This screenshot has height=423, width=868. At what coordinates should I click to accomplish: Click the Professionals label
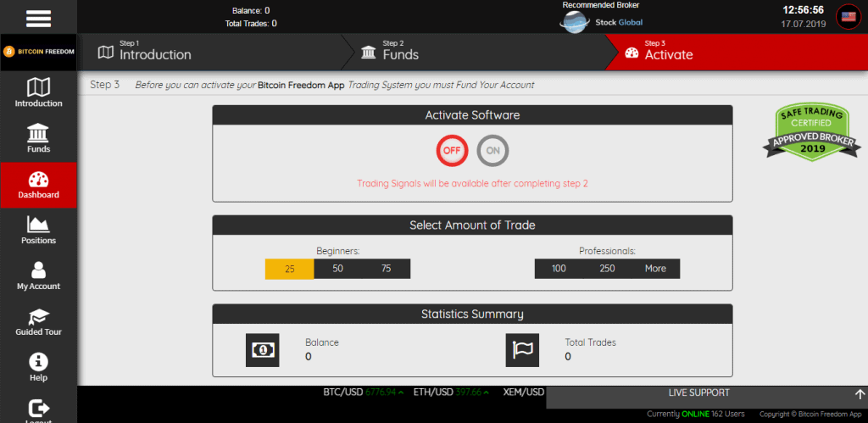tap(607, 251)
